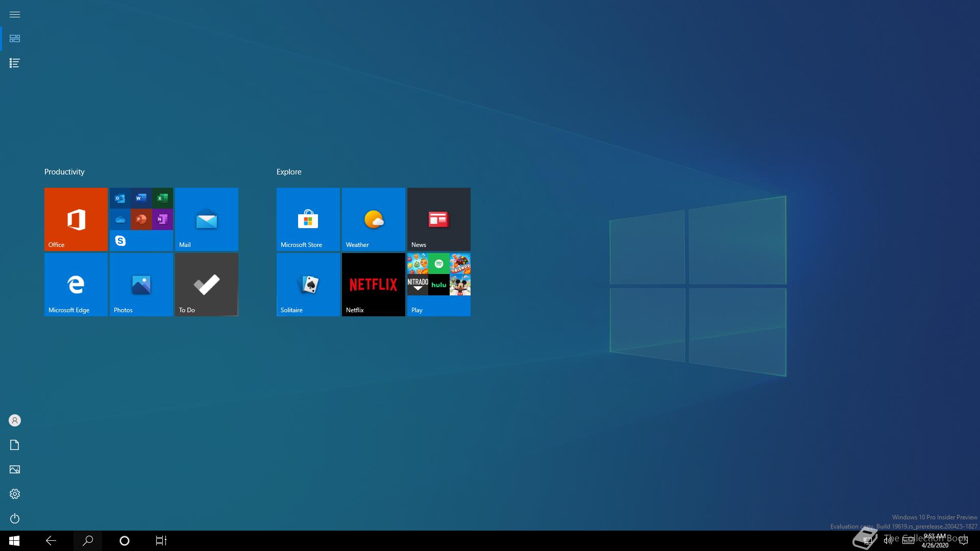This screenshot has height=551, width=980.
Task: Launch the Solitaire tile
Action: click(308, 284)
